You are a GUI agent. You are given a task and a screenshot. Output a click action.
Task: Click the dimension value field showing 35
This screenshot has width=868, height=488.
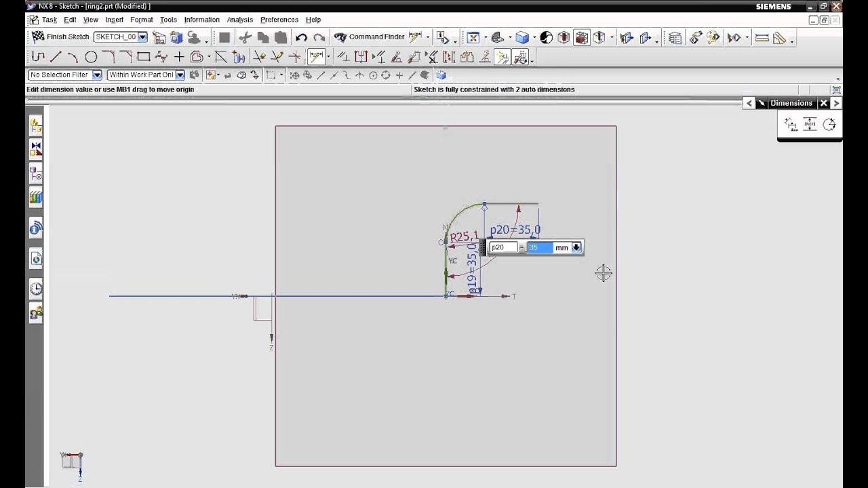coord(540,247)
